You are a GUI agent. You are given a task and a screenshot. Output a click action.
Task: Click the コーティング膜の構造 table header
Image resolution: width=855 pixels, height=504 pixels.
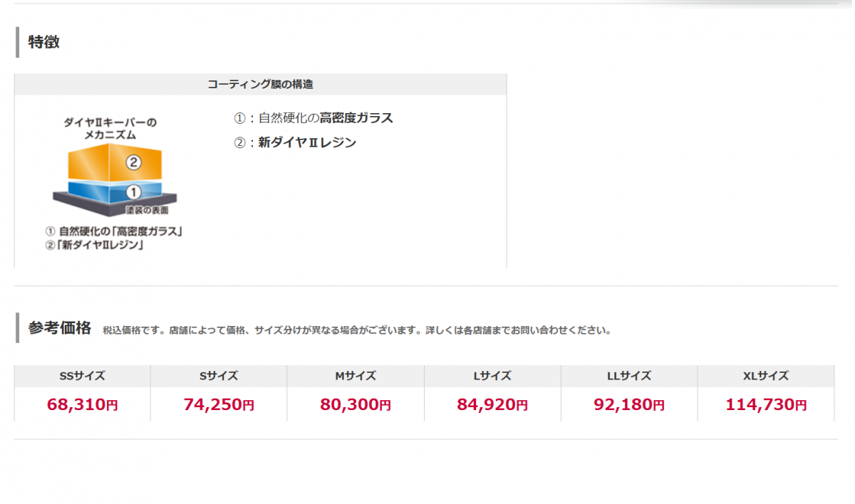[260, 84]
